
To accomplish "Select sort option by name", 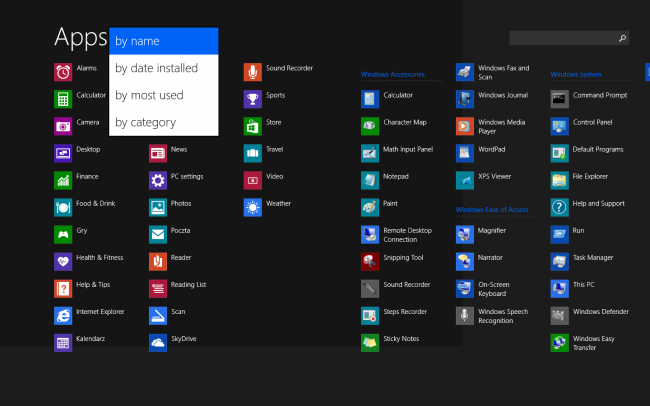I will click(164, 41).
